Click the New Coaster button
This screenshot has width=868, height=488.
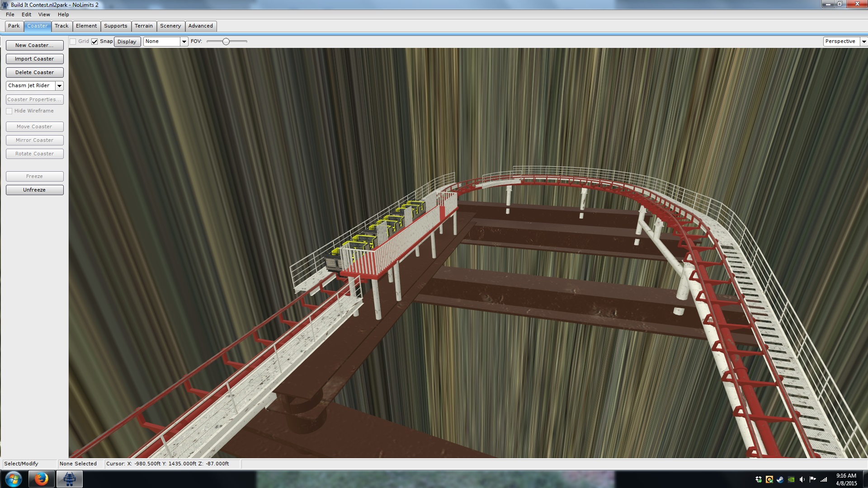point(34,45)
